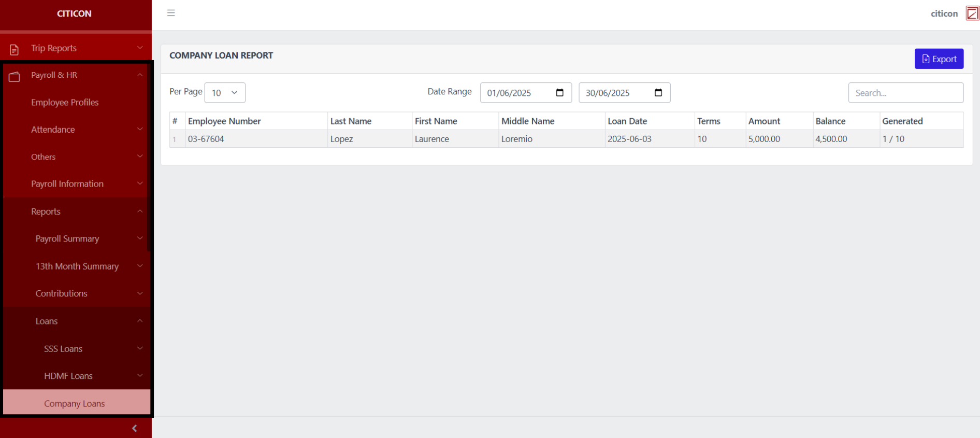Click the Trip Reports document icon
980x438 pixels.
(x=15, y=49)
